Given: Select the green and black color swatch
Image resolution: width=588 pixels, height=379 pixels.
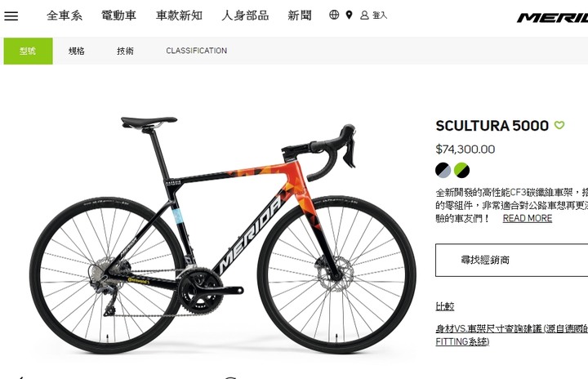Looking at the screenshot, I should pyautogui.click(x=461, y=170).
